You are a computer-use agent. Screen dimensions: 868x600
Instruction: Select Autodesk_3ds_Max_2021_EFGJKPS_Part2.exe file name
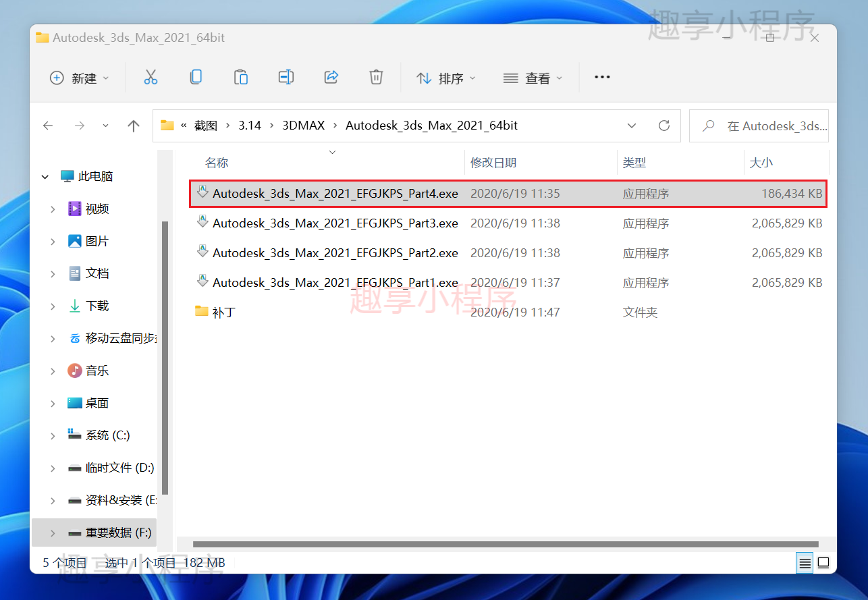click(335, 253)
